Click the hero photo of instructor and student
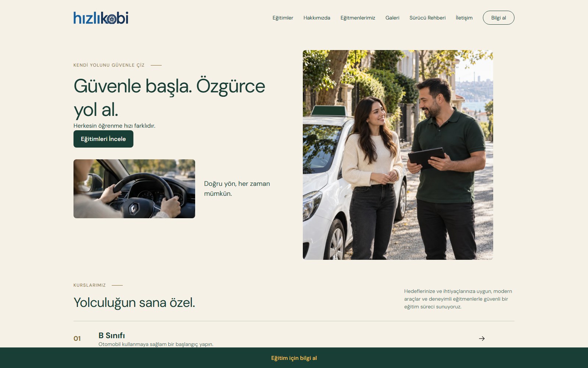Viewport: 588px width, 368px height. (398, 155)
